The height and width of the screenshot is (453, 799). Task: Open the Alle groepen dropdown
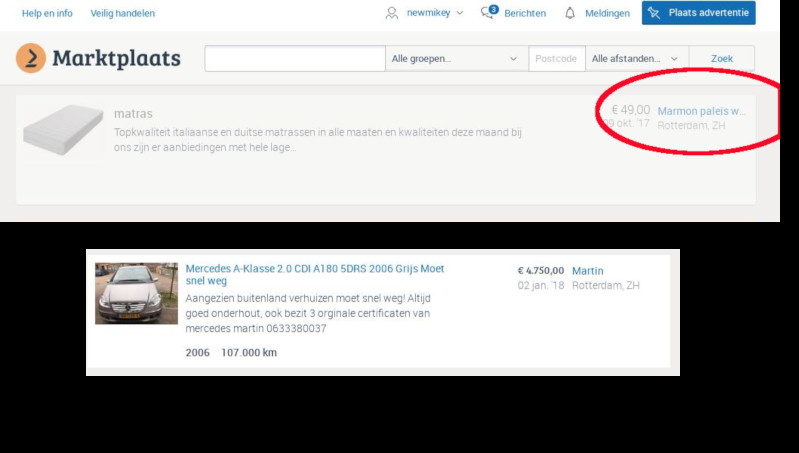pos(454,59)
